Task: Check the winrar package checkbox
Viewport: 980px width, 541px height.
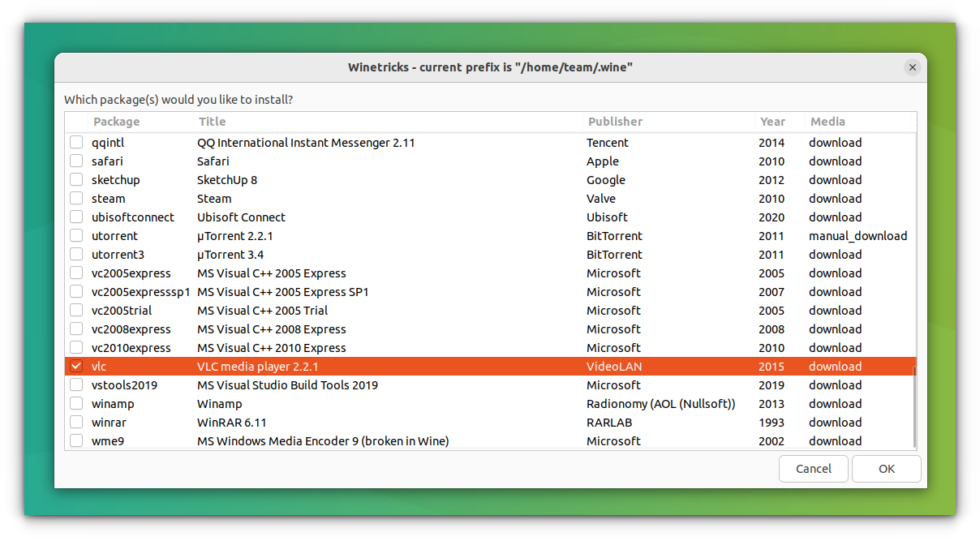Action: point(76,423)
